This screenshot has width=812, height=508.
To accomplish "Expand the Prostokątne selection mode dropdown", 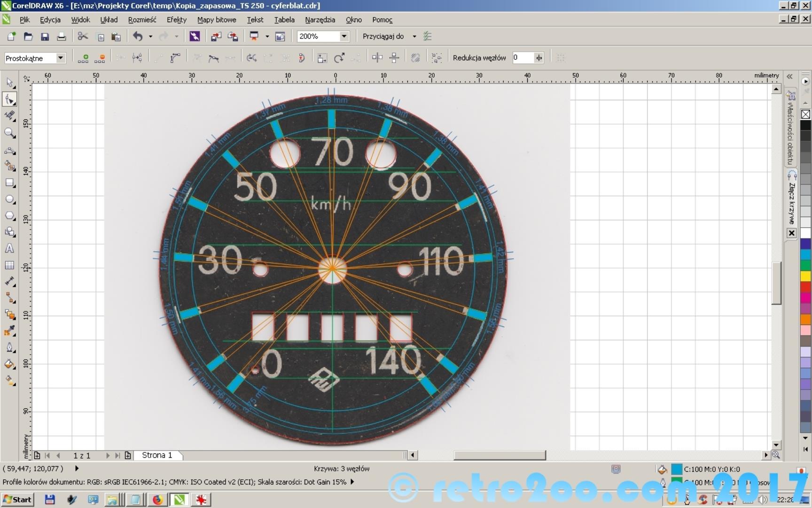I will [x=60, y=58].
